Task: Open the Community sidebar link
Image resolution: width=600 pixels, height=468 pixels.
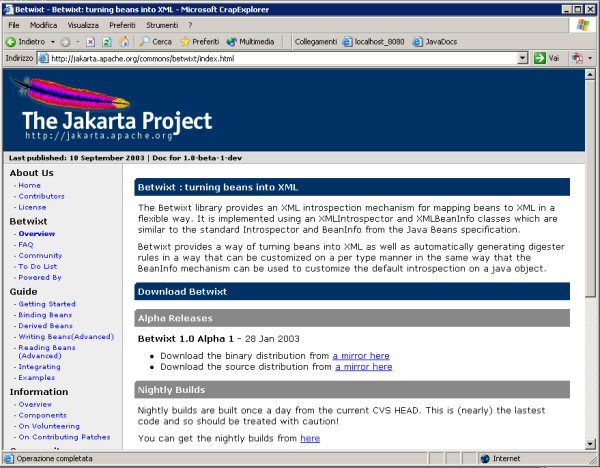Action: click(x=40, y=255)
